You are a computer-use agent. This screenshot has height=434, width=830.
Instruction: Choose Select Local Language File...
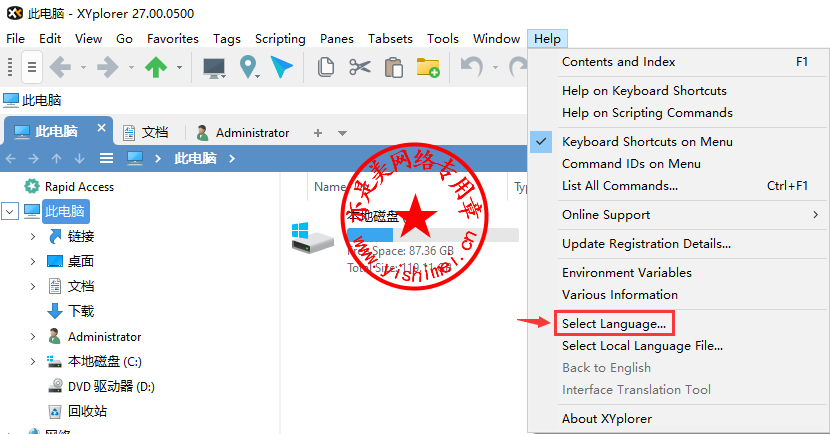642,346
